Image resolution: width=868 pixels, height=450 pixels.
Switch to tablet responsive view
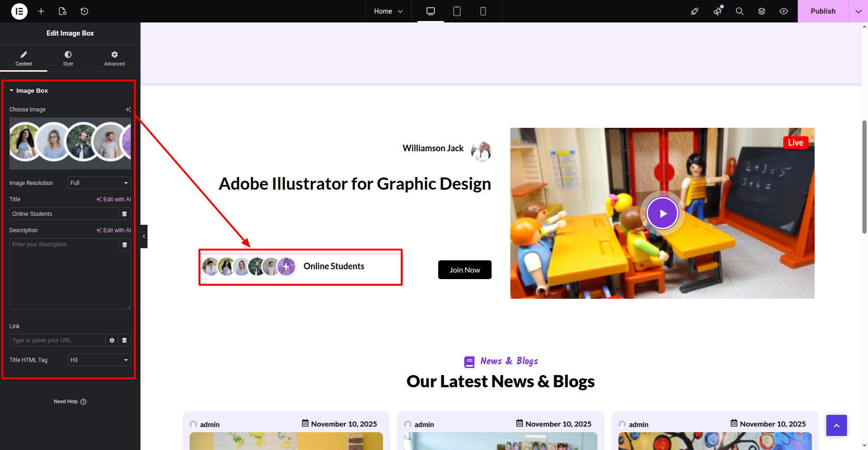pyautogui.click(x=457, y=11)
